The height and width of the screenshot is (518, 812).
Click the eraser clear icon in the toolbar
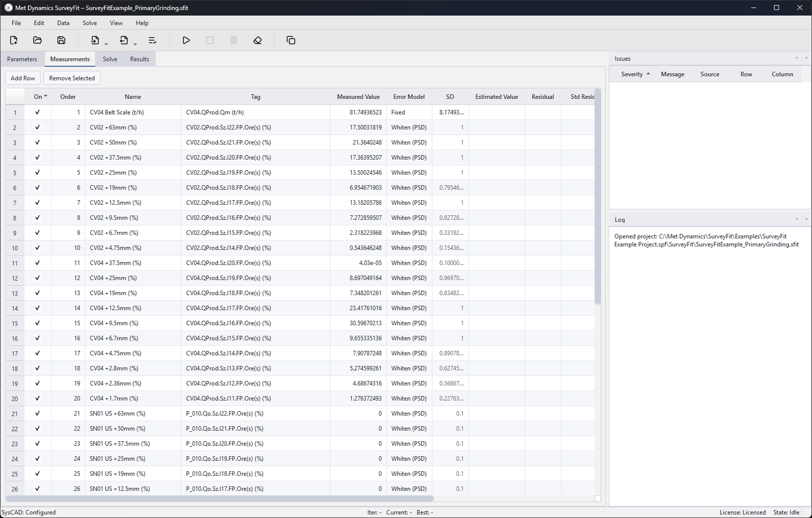pyautogui.click(x=257, y=40)
